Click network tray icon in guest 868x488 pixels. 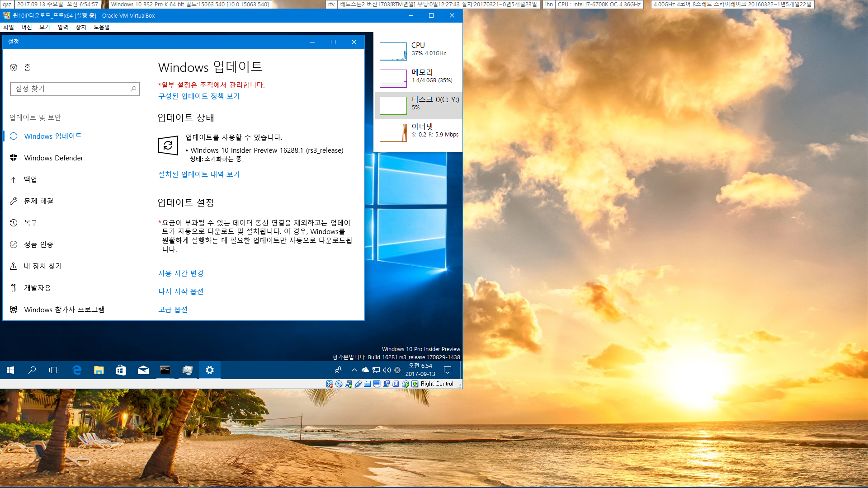[x=376, y=370]
